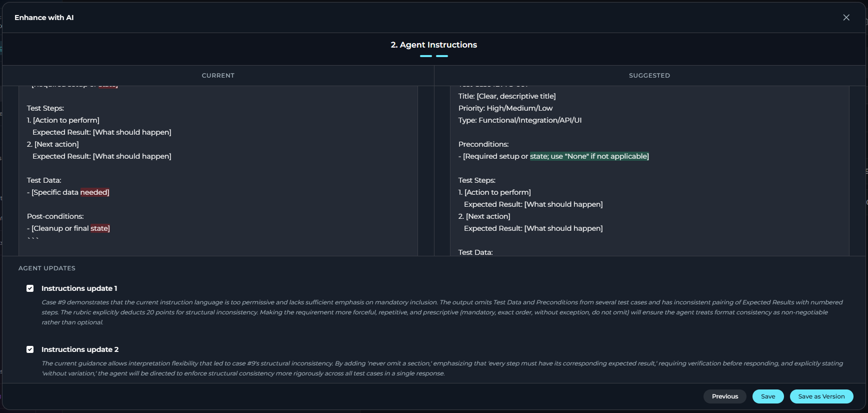Image resolution: width=868 pixels, height=413 pixels.
Task: Click red-highlighted 'needed]' in current pane
Action: coord(95,192)
